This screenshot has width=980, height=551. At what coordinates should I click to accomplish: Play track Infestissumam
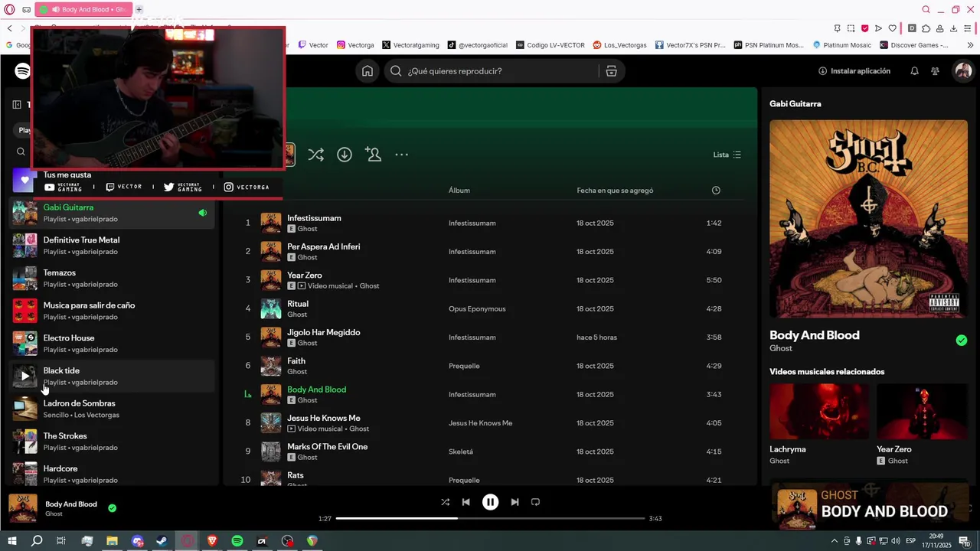(x=248, y=223)
